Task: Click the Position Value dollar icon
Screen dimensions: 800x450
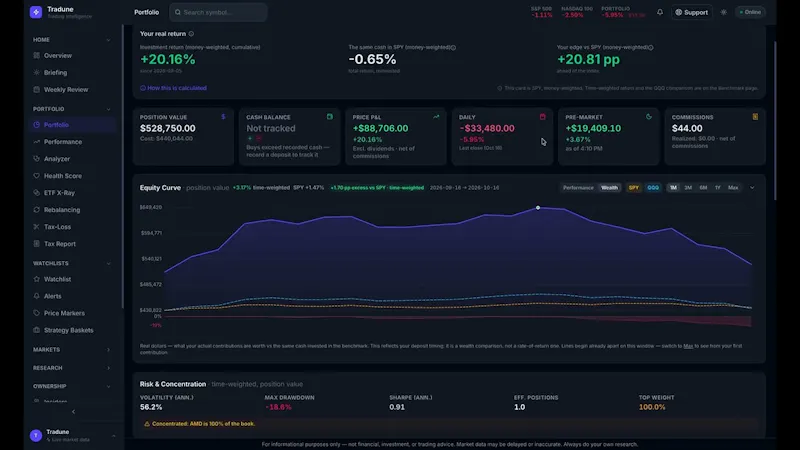Action: pyautogui.click(x=223, y=117)
